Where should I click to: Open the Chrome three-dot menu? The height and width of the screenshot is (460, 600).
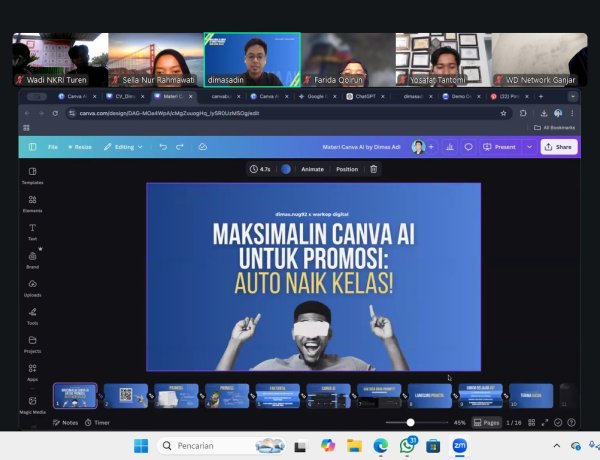[x=572, y=113]
